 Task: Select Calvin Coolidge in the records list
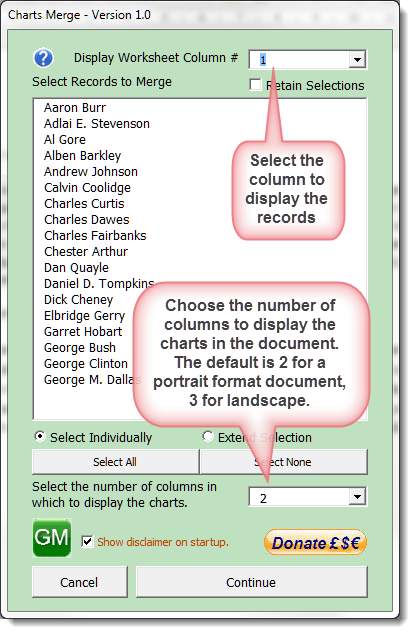coord(87,188)
